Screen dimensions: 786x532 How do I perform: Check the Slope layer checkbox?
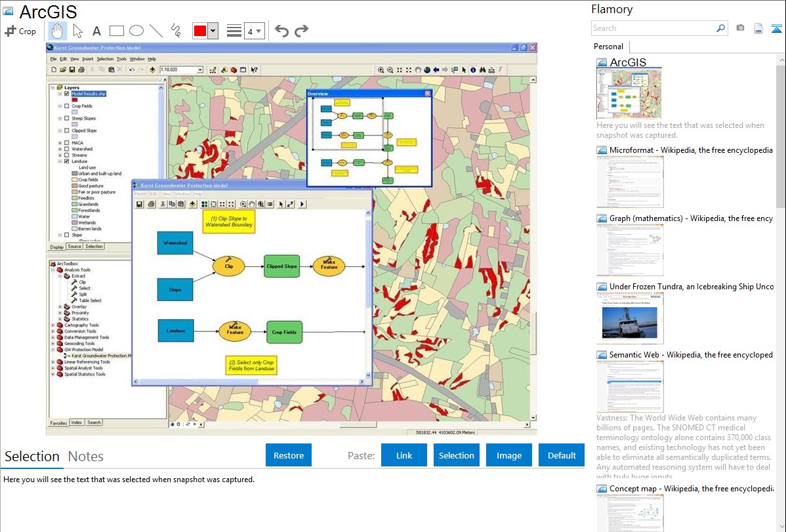tap(67, 235)
